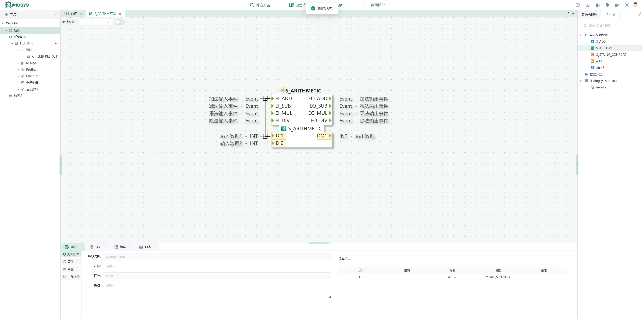Open notifications bell

click(607, 5)
